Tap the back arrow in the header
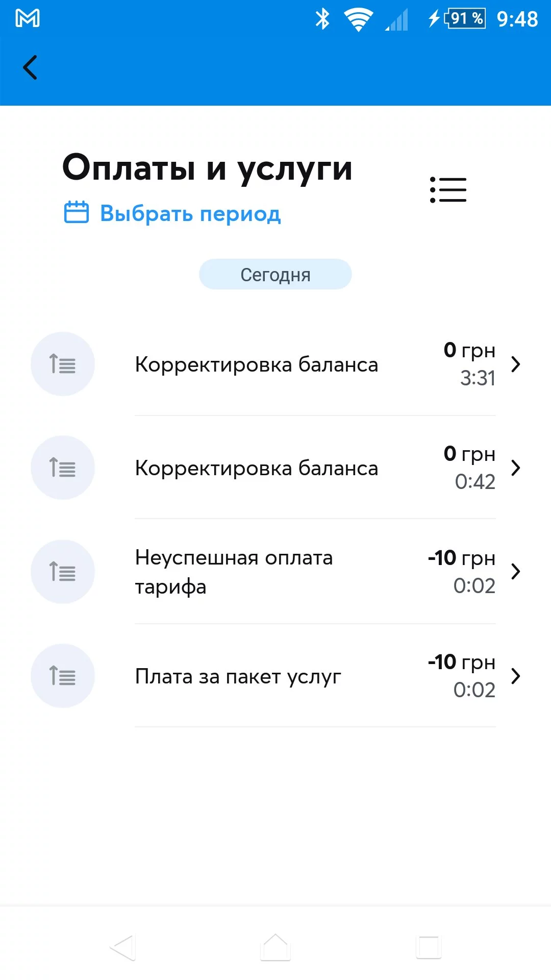551x980 pixels. [x=31, y=67]
